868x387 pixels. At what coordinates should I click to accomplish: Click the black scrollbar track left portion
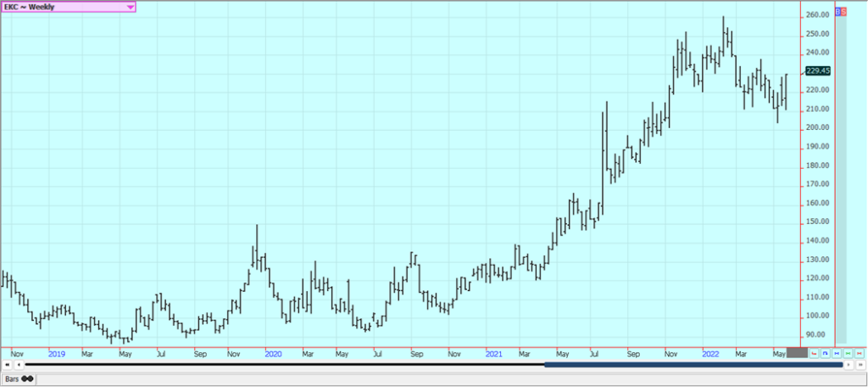285,365
